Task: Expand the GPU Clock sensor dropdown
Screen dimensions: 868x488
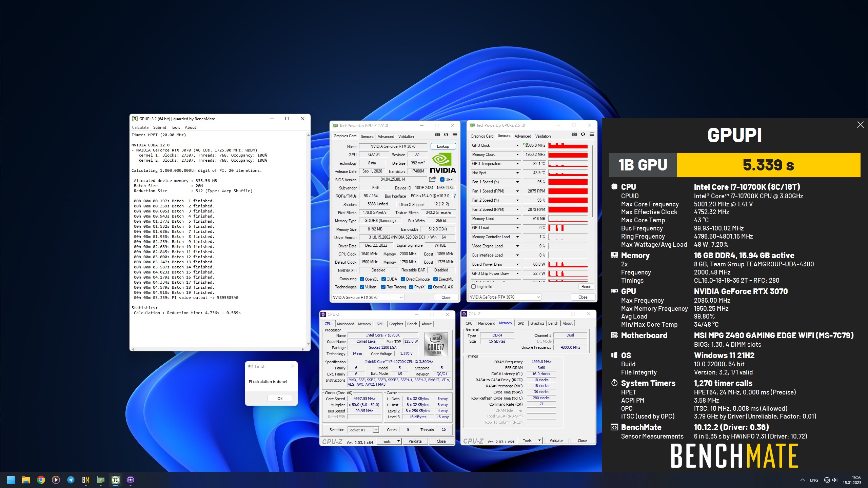Action: pyautogui.click(x=517, y=145)
